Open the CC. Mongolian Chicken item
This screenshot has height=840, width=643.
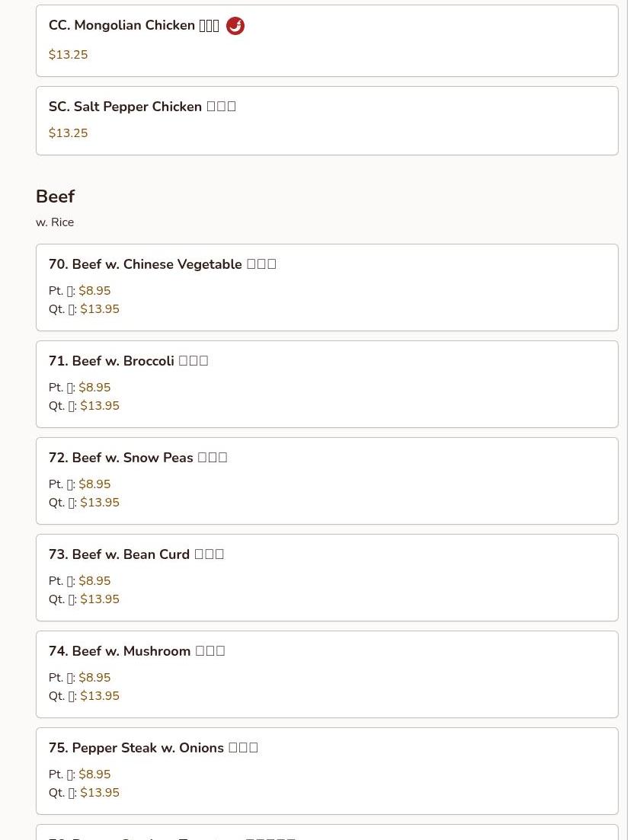point(327,40)
